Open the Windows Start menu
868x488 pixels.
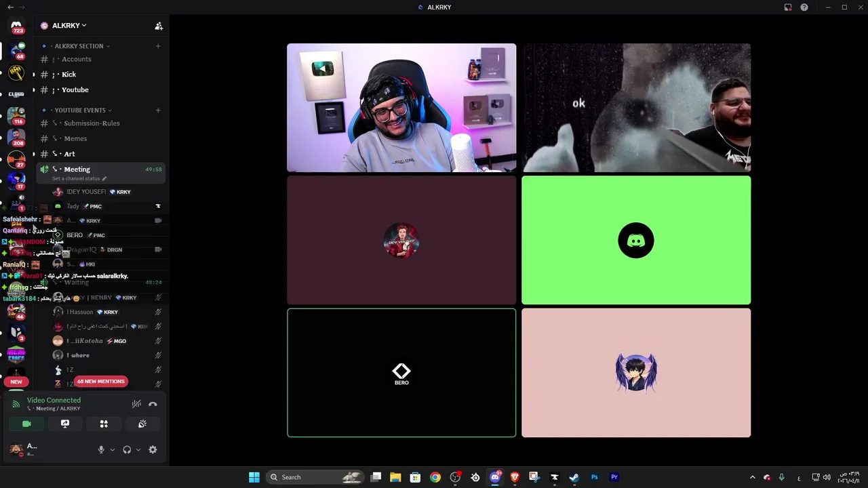tap(254, 477)
